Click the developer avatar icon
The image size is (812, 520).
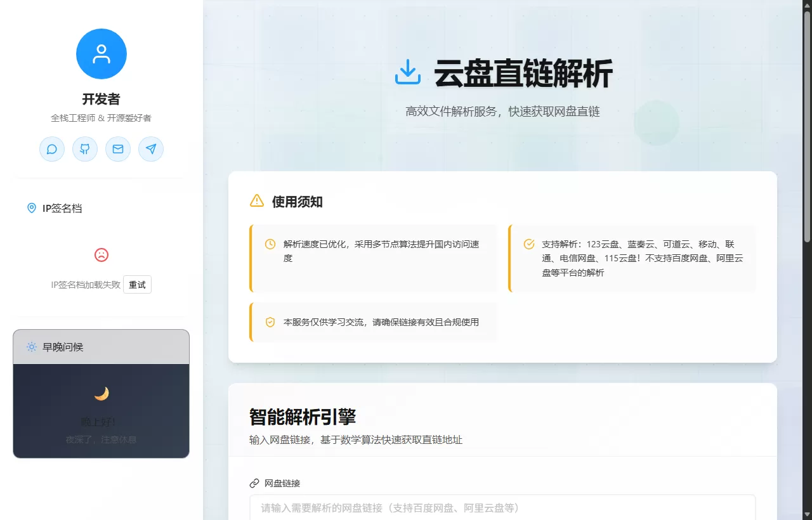pos(101,54)
